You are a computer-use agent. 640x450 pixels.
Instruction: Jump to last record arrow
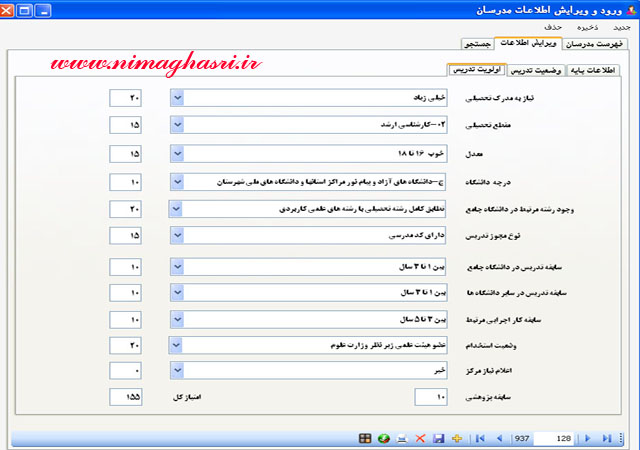point(605,438)
